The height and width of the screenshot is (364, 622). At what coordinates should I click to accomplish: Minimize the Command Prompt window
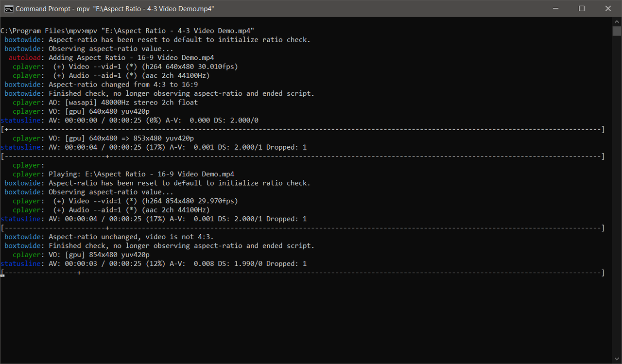[555, 8]
